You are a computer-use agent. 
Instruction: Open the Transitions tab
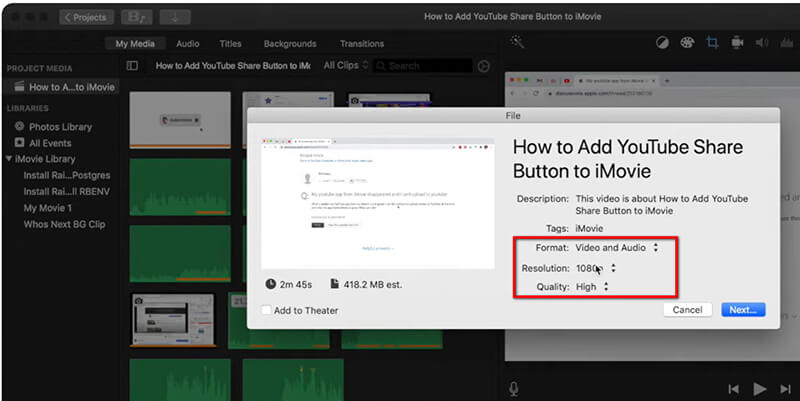click(362, 44)
